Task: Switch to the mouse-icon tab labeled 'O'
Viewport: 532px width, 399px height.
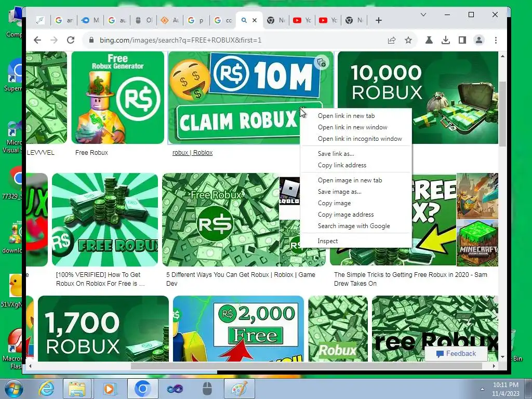Action: point(143,20)
